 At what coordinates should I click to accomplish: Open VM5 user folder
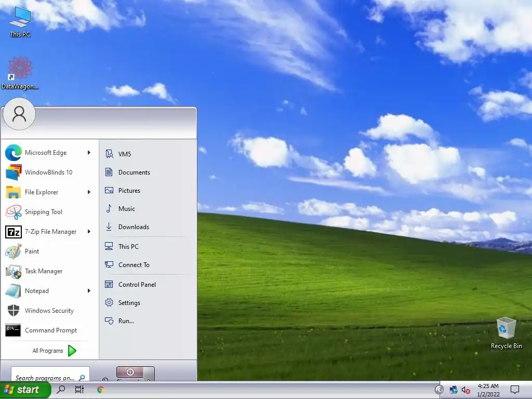tap(145, 154)
